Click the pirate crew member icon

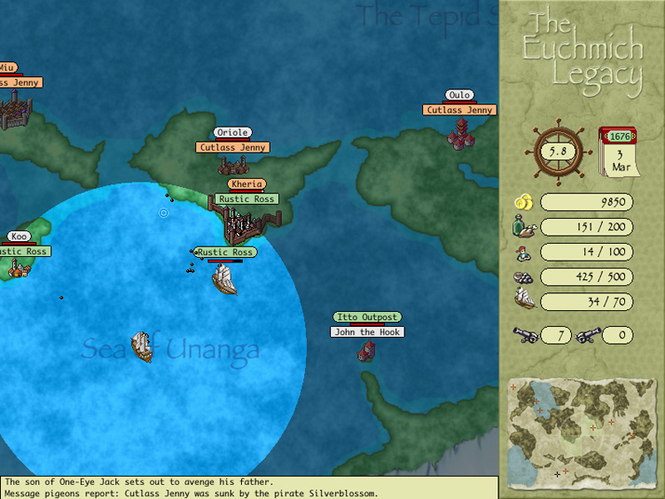click(524, 252)
